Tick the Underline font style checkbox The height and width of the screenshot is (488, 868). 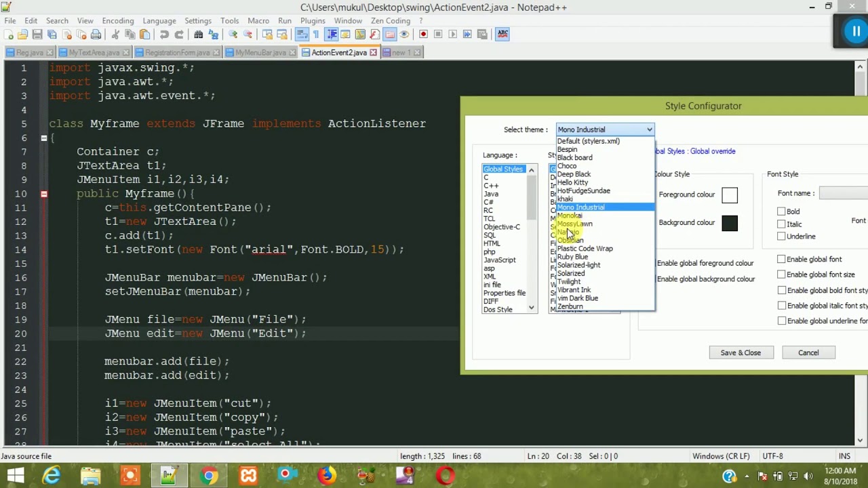click(781, 236)
